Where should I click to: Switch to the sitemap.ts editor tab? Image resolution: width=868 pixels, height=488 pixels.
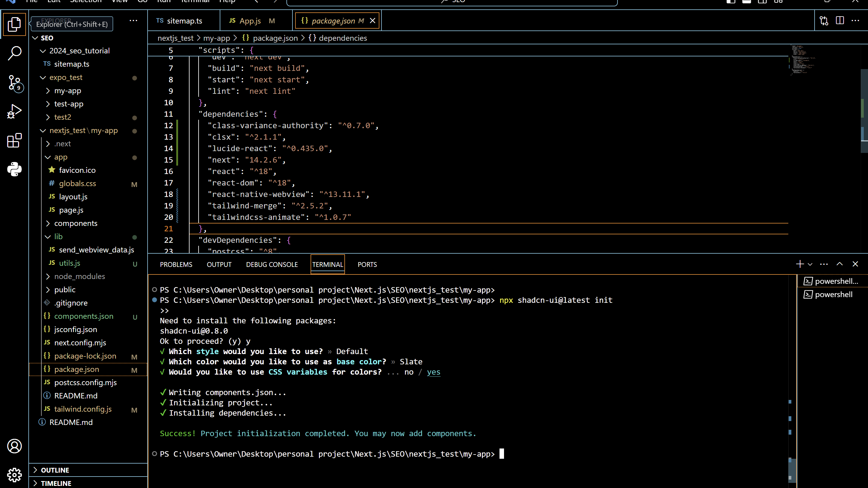coord(183,21)
